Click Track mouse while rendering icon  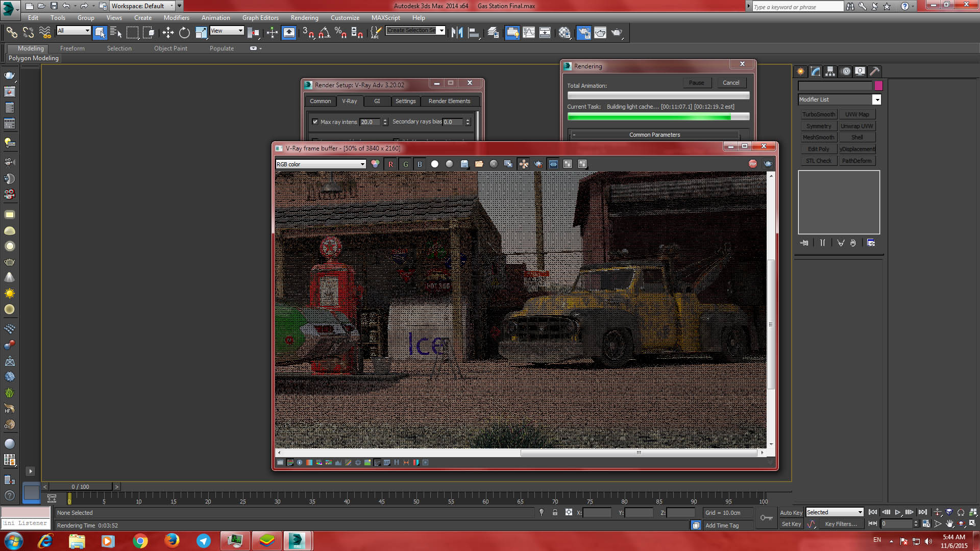click(524, 164)
